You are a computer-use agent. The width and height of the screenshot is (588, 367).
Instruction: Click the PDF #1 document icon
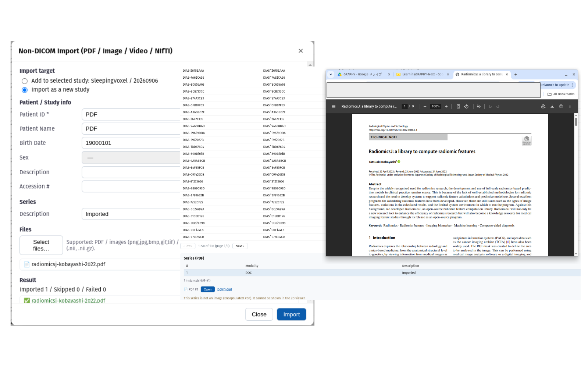(x=186, y=289)
